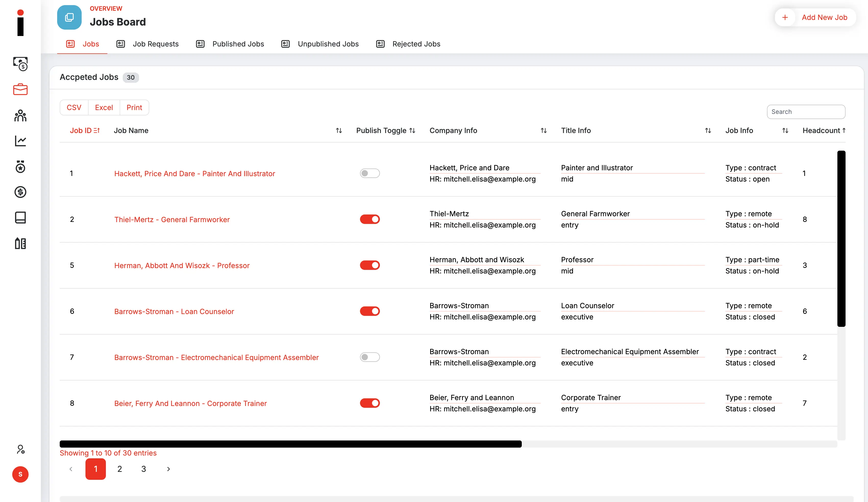
Task: Open Herman, Abbott And Wisozk - Professor link
Action: [x=182, y=266]
